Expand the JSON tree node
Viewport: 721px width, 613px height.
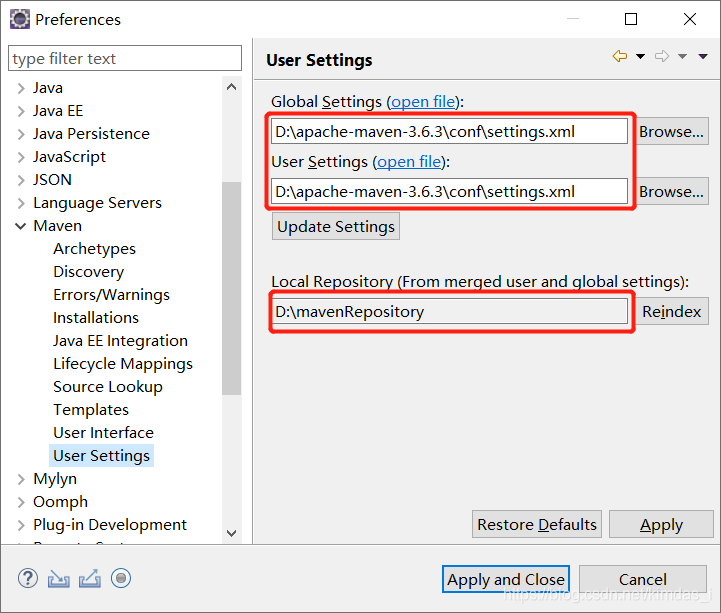click(21, 180)
